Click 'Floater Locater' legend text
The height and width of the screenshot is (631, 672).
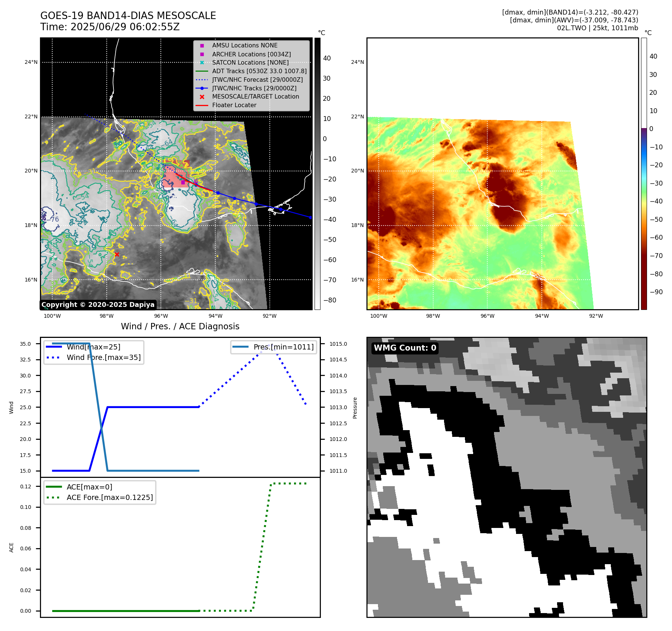click(x=234, y=105)
